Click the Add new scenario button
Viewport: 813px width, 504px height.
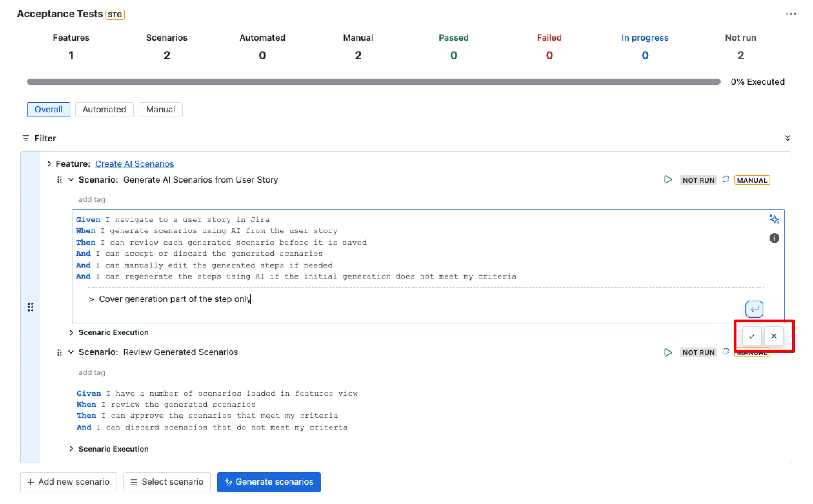click(x=69, y=482)
